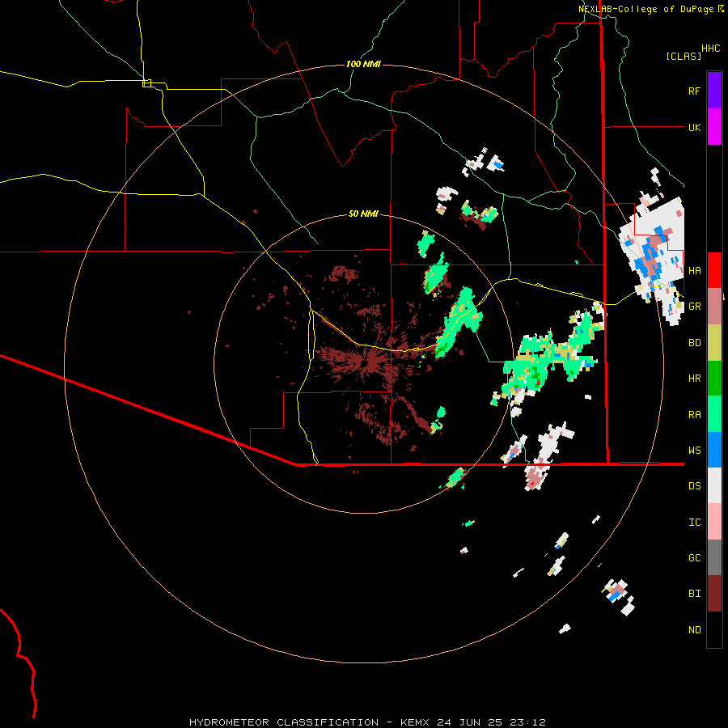Image resolution: width=728 pixels, height=728 pixels.
Task: Click the ND legend label text
Action: pos(694,630)
